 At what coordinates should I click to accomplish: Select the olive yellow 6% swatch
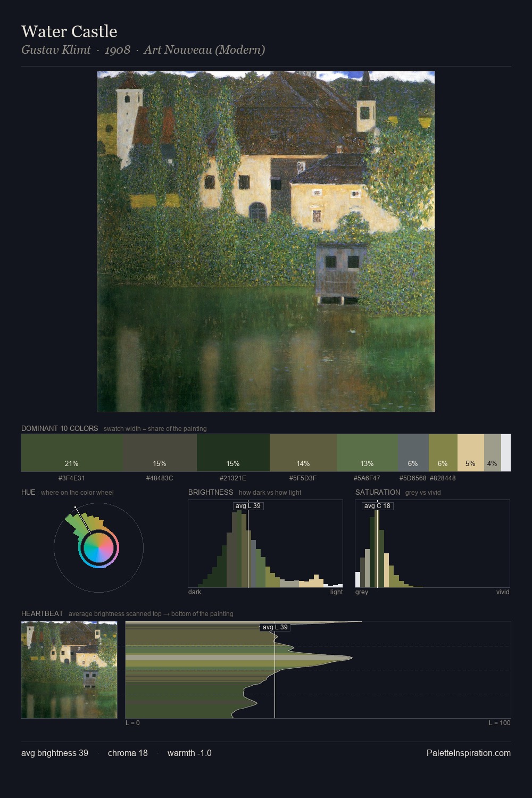click(443, 453)
